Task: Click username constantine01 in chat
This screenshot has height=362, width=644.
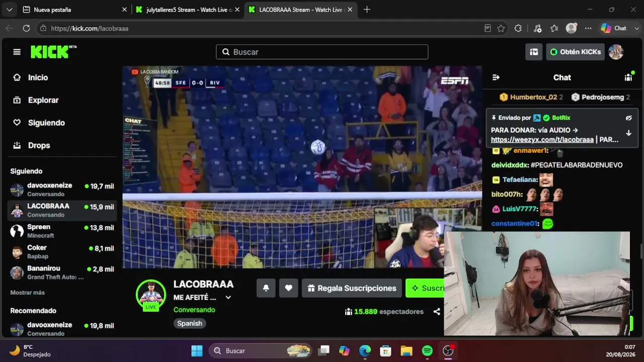Action: click(x=515, y=223)
